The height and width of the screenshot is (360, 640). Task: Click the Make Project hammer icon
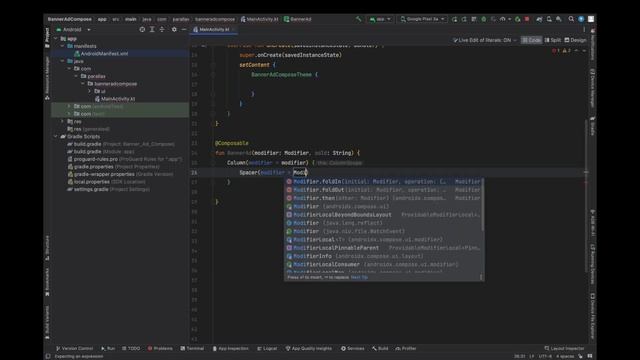point(358,19)
